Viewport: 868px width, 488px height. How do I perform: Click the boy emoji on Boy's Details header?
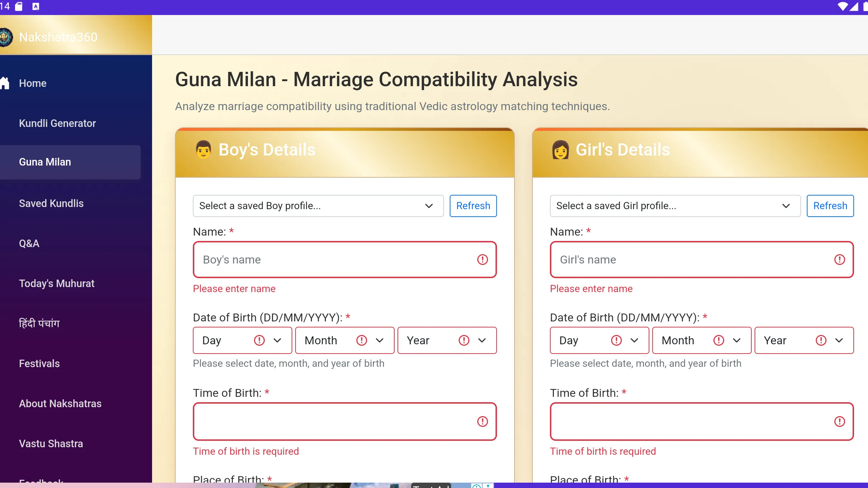point(203,150)
